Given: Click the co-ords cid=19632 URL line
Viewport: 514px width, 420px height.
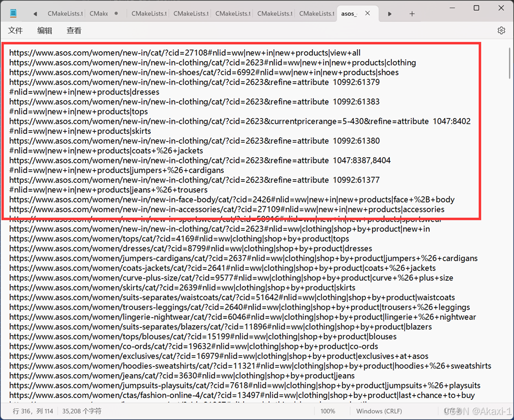Looking at the screenshot, I should [194, 347].
